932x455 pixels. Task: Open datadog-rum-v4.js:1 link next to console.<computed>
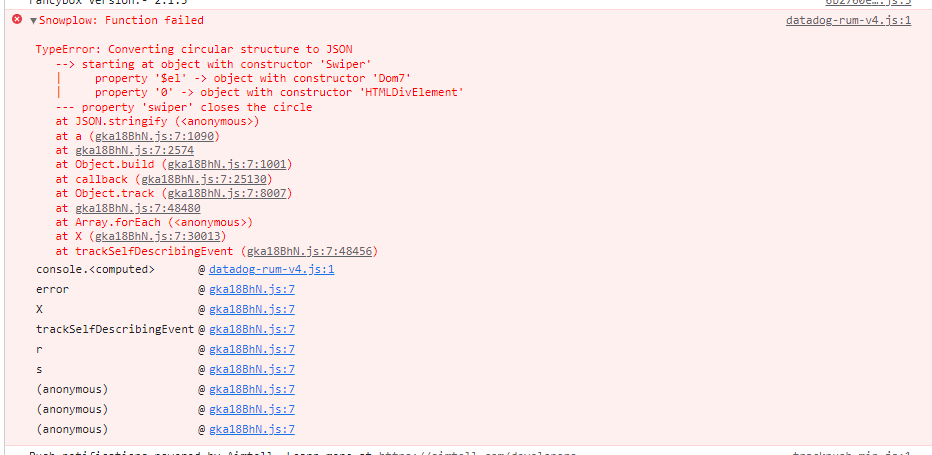point(272,269)
